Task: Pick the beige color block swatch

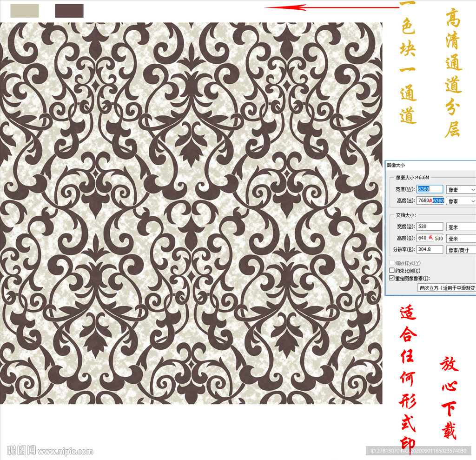Action: tap(25, 11)
